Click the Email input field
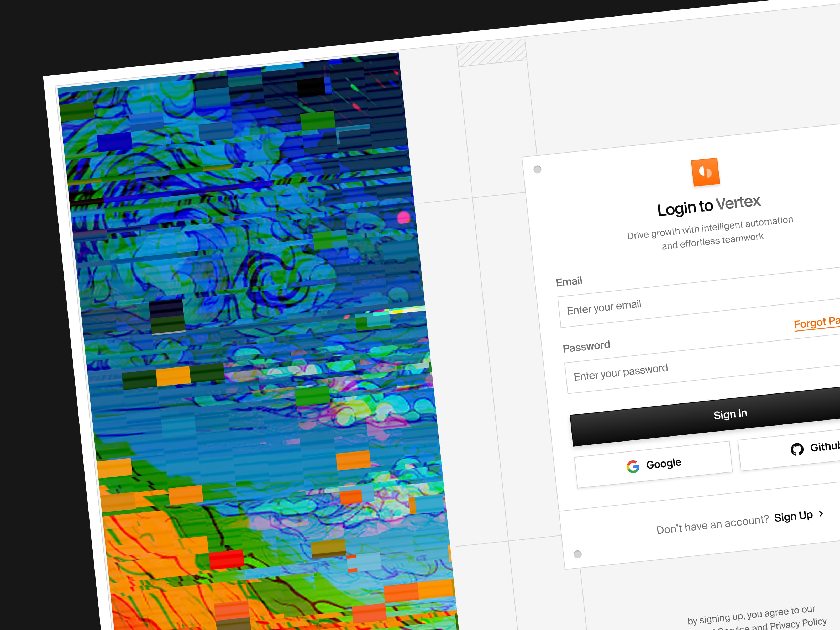Image resolution: width=840 pixels, height=630 pixels. point(700,298)
